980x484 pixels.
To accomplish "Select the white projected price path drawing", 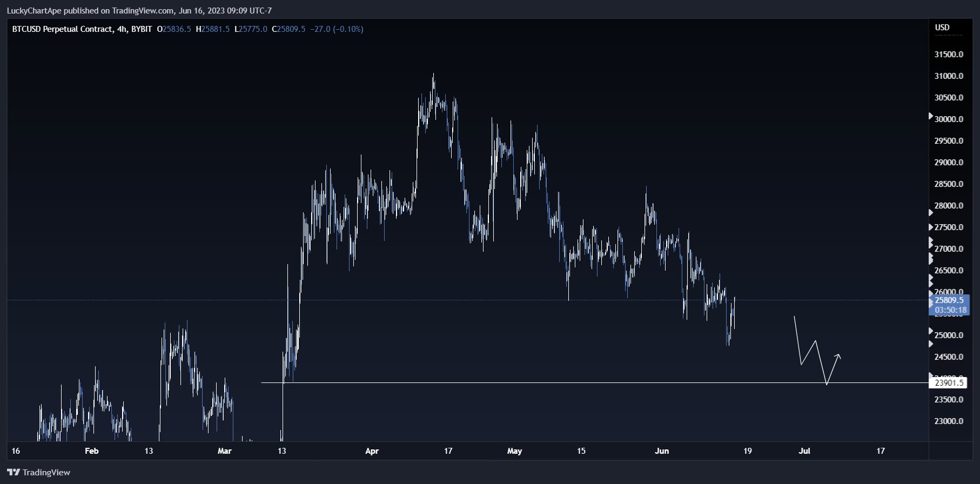I will (817, 350).
